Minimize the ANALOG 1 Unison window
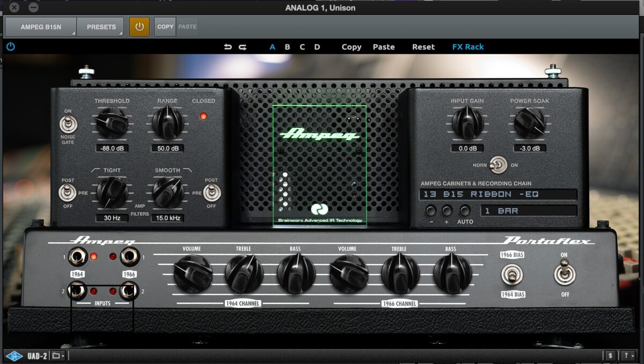 [33, 8]
